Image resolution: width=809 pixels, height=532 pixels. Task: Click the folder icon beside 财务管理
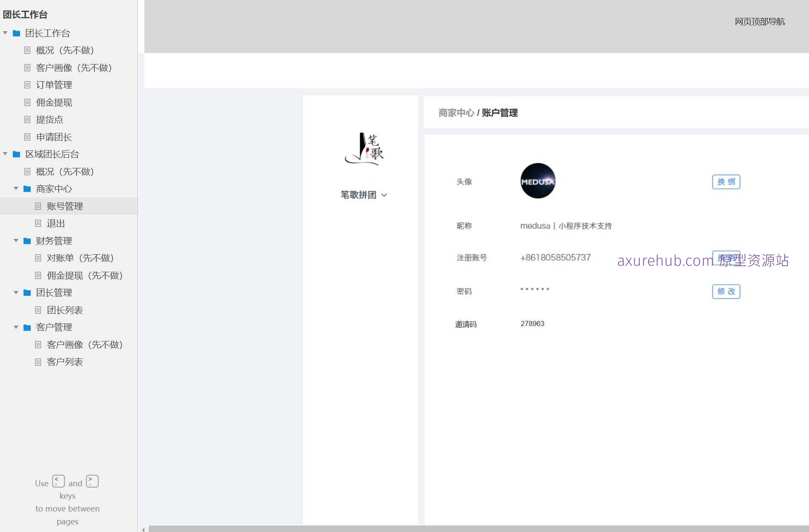(27, 241)
